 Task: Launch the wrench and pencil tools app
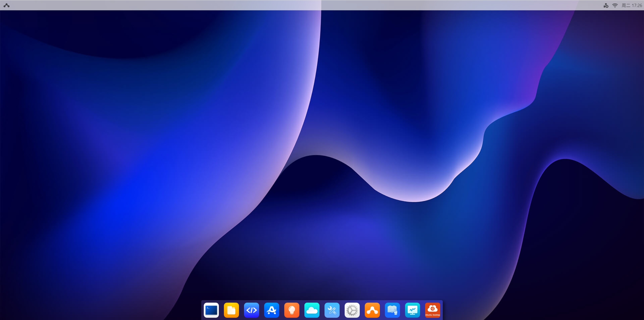point(332,310)
